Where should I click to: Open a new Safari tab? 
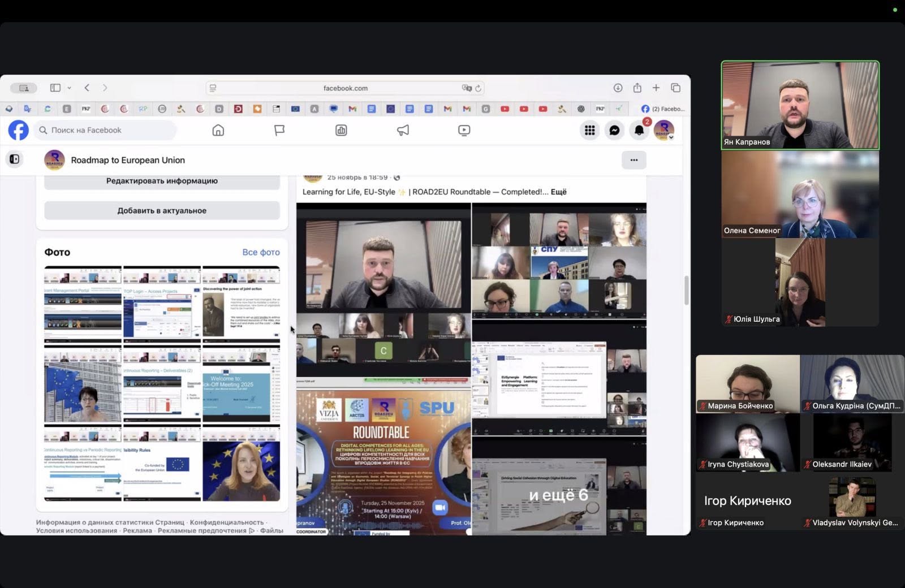click(656, 88)
